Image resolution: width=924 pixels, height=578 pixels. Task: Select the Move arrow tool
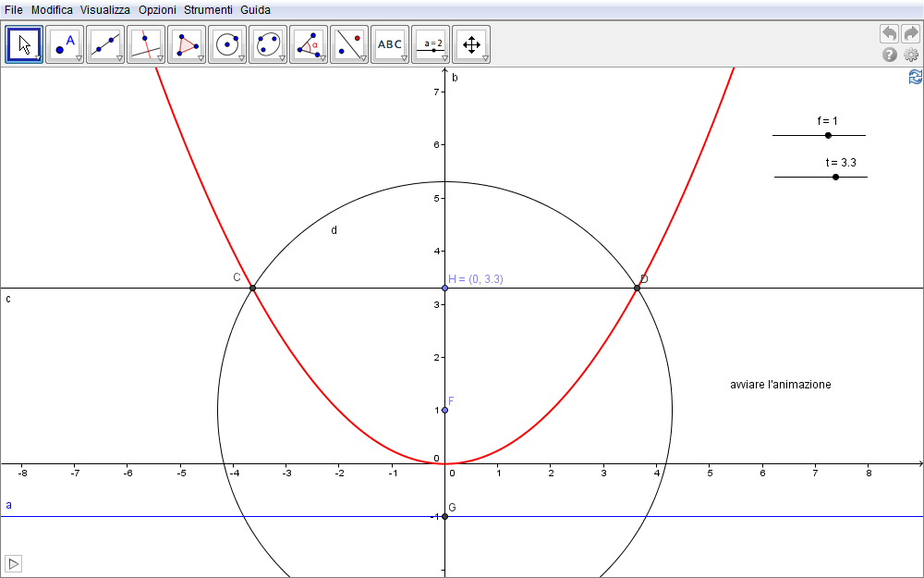coord(24,43)
